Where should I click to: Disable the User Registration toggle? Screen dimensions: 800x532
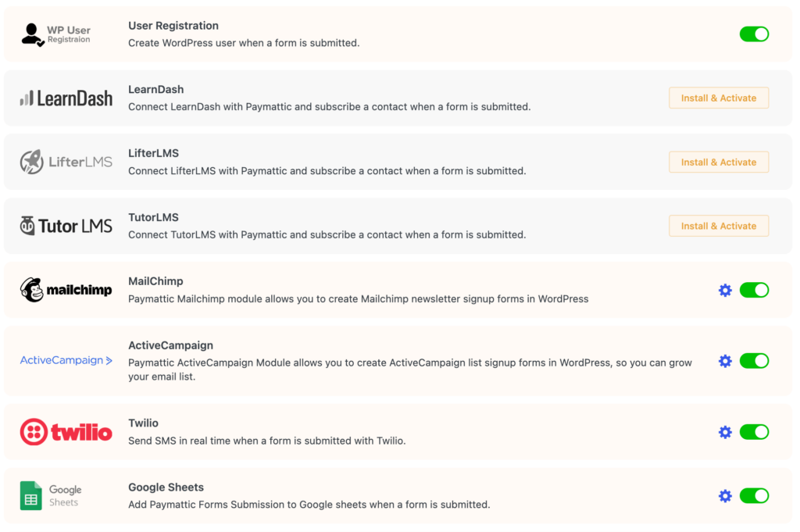[754, 34]
